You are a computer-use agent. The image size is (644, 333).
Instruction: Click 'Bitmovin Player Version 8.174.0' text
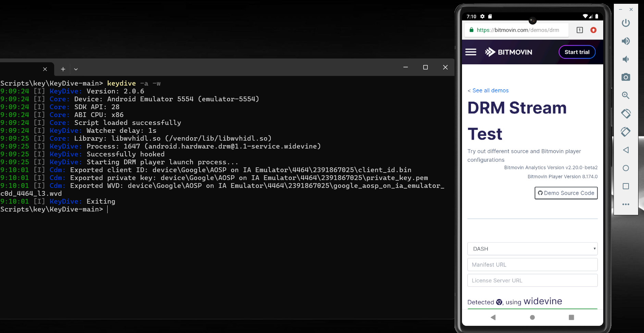[562, 177]
